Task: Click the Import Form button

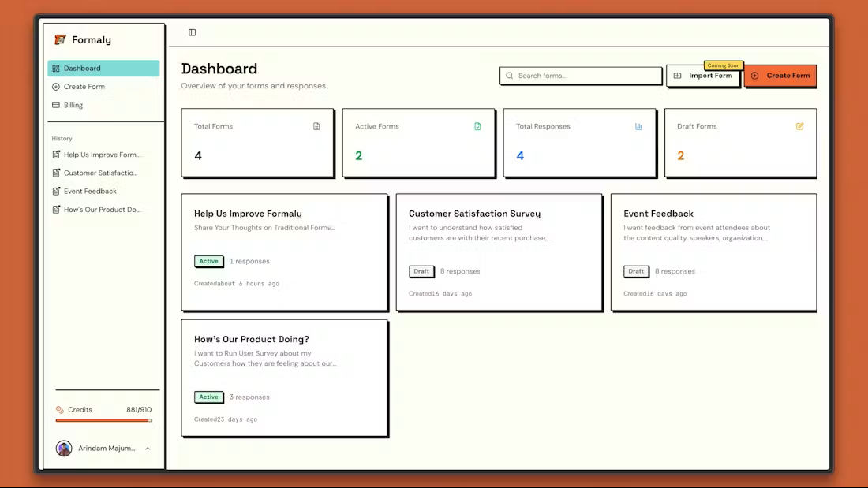Action: click(703, 76)
